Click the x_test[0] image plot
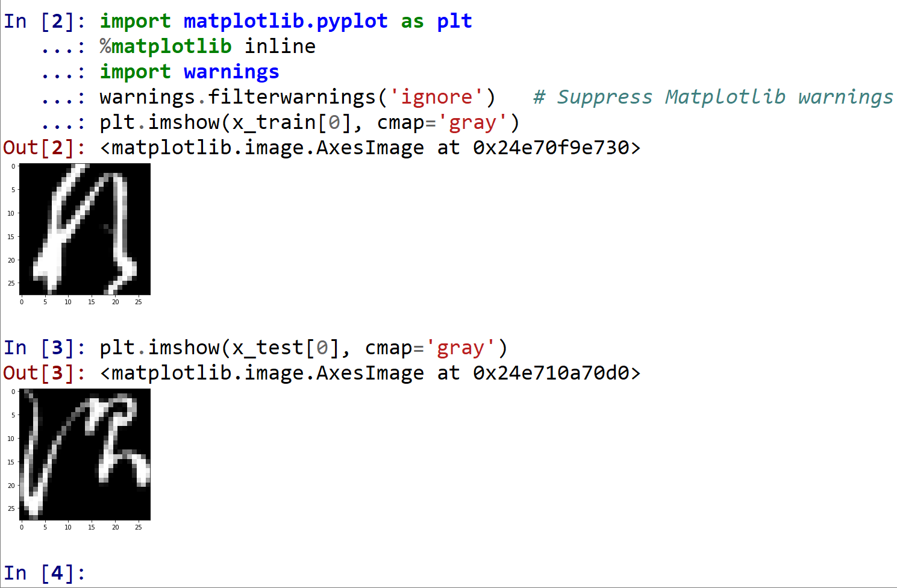 click(85, 454)
